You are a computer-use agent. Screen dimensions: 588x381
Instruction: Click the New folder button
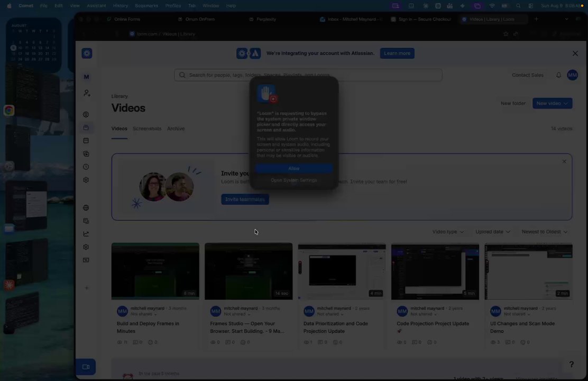coord(513,103)
